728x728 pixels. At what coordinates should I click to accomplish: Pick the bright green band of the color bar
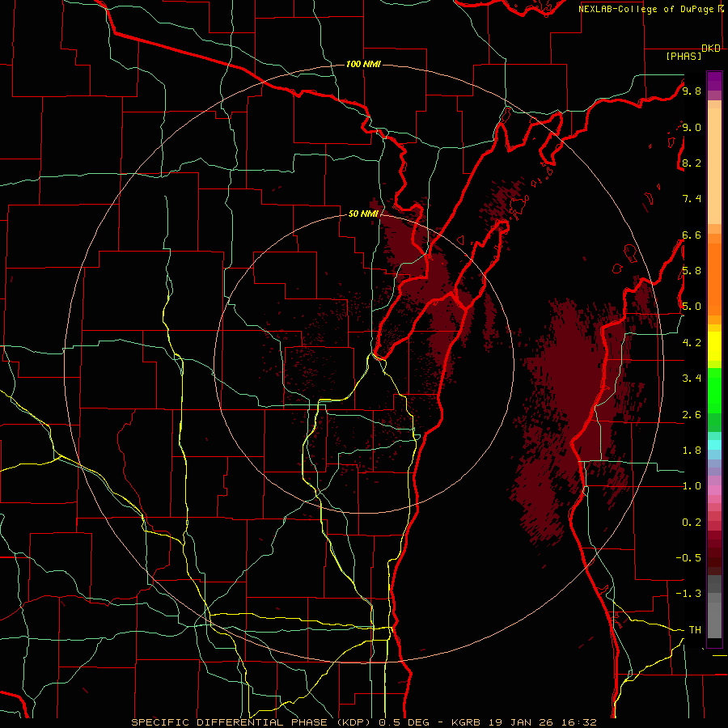click(714, 390)
